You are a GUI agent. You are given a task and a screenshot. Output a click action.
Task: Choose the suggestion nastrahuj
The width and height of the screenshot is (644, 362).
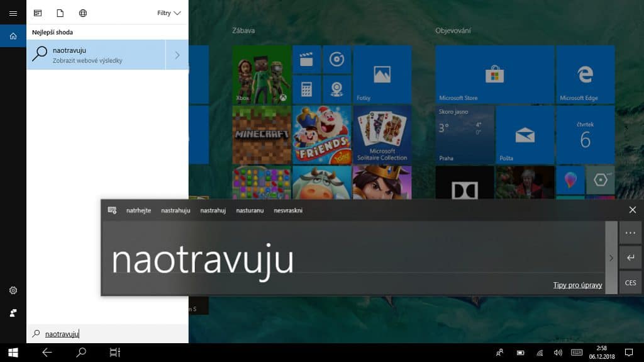(213, 210)
